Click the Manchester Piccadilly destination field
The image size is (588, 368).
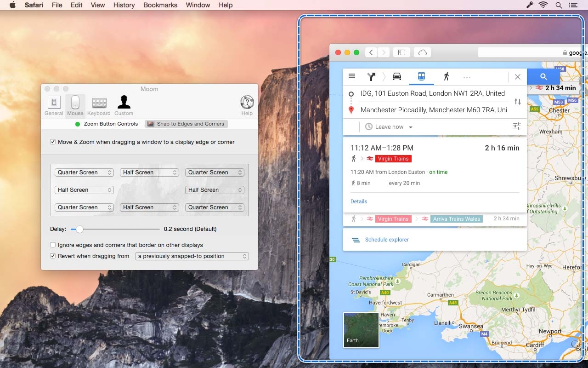[434, 110]
